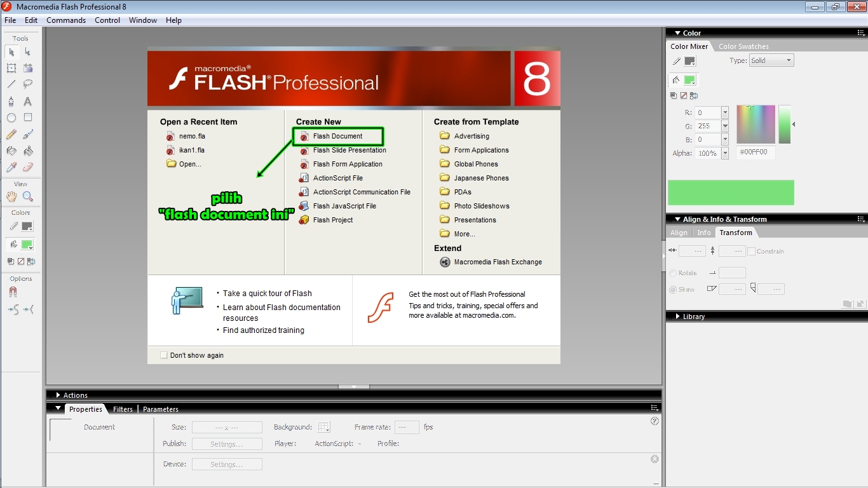Switch to the Info tab
Viewport: 868px width, 488px height.
704,233
